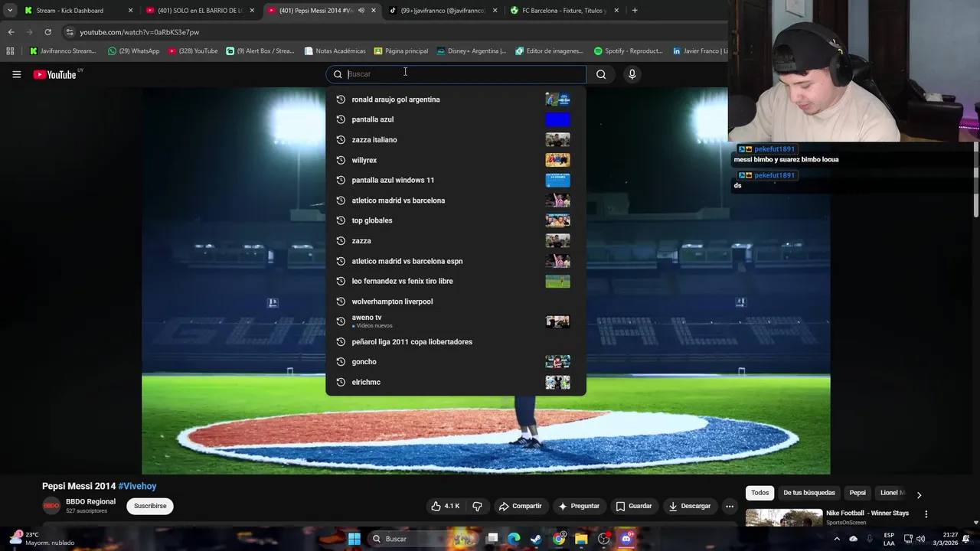Open the Windows Start menu
The height and width of the screenshot is (551, 980).
tap(354, 539)
